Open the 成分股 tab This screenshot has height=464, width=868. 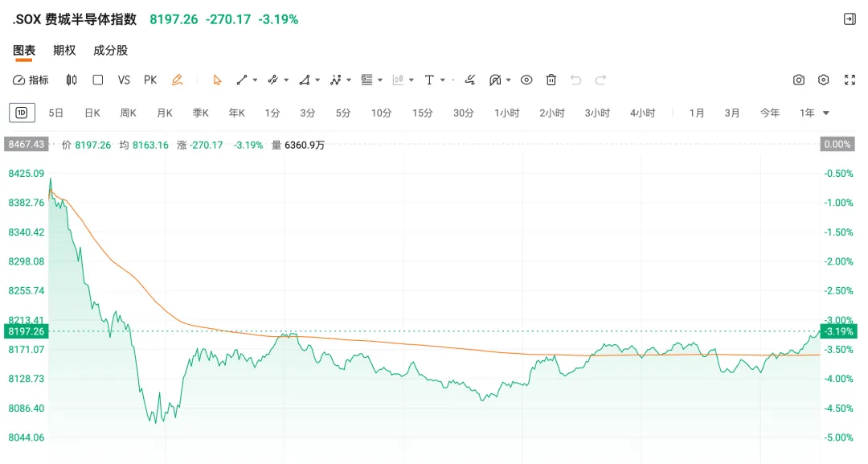click(x=110, y=50)
